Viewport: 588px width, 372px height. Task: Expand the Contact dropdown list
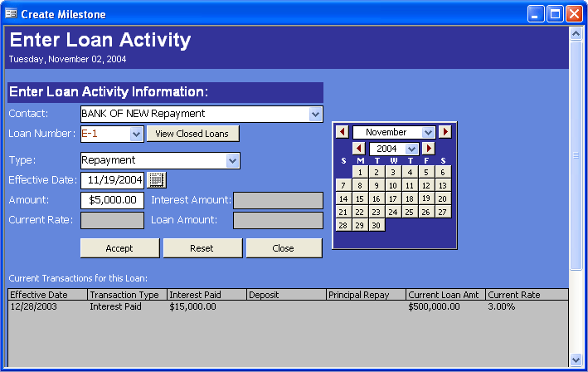point(315,114)
